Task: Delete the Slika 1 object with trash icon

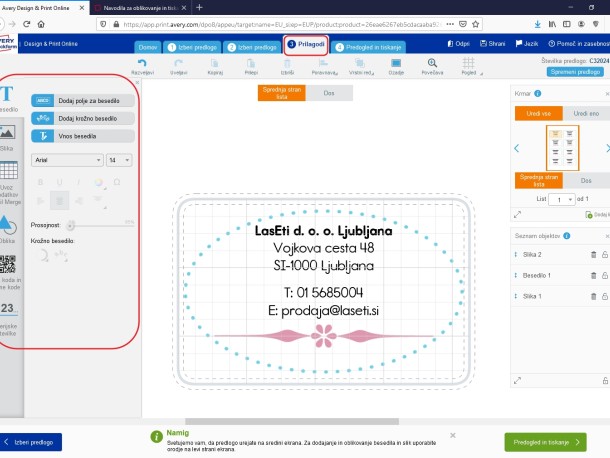Action: tap(594, 297)
